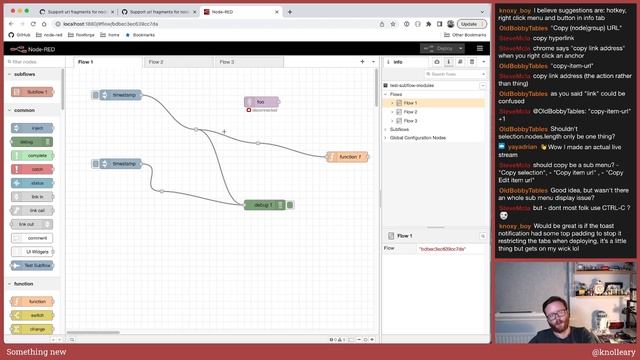Bookmark this page with star icon
This screenshot has height=360, width=640.
[393, 24]
